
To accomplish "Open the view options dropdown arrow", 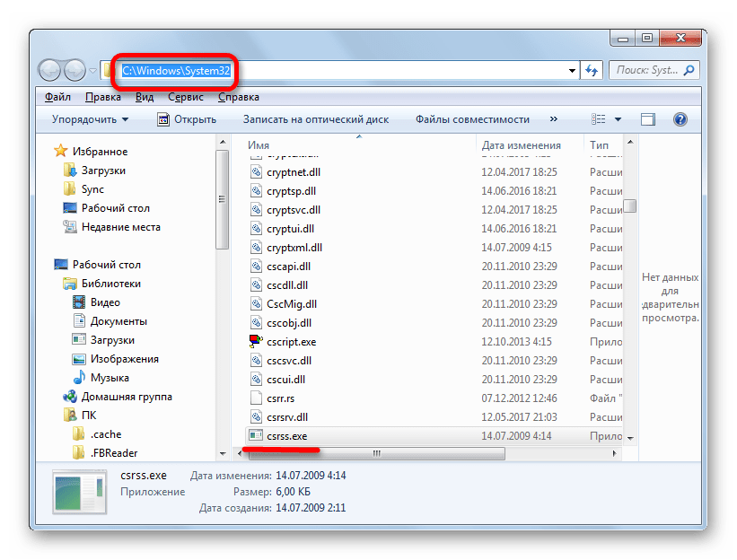I will [x=619, y=119].
